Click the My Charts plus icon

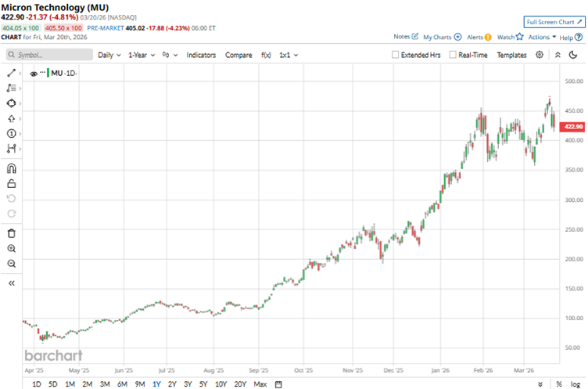(457, 37)
